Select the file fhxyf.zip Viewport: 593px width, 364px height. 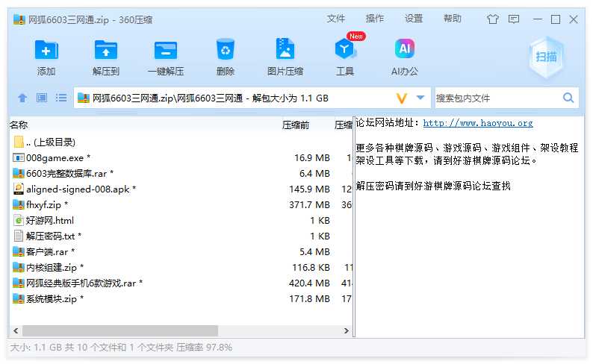pyautogui.click(x=181, y=204)
